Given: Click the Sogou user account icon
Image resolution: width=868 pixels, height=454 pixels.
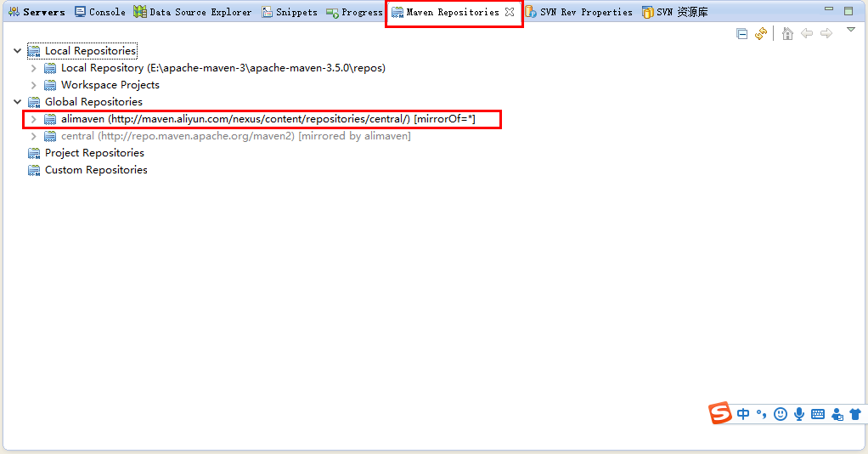Looking at the screenshot, I should pos(837,414).
